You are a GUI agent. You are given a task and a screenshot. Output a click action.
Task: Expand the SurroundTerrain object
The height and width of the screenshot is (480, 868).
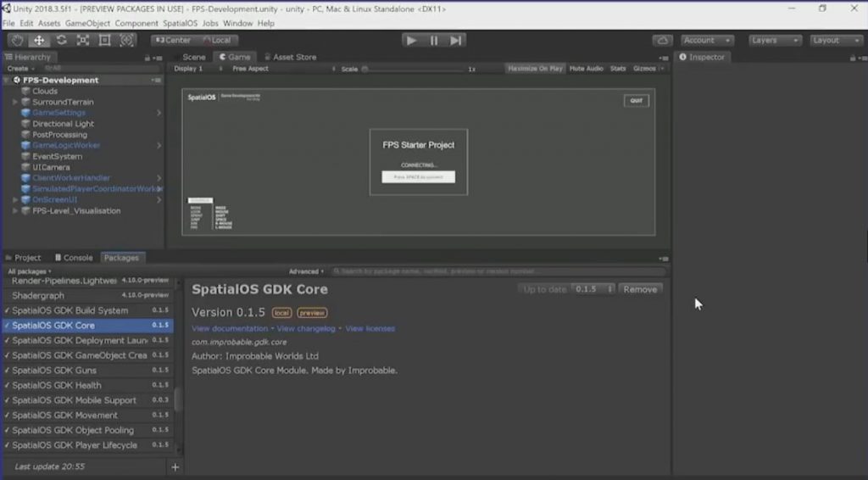[15, 102]
